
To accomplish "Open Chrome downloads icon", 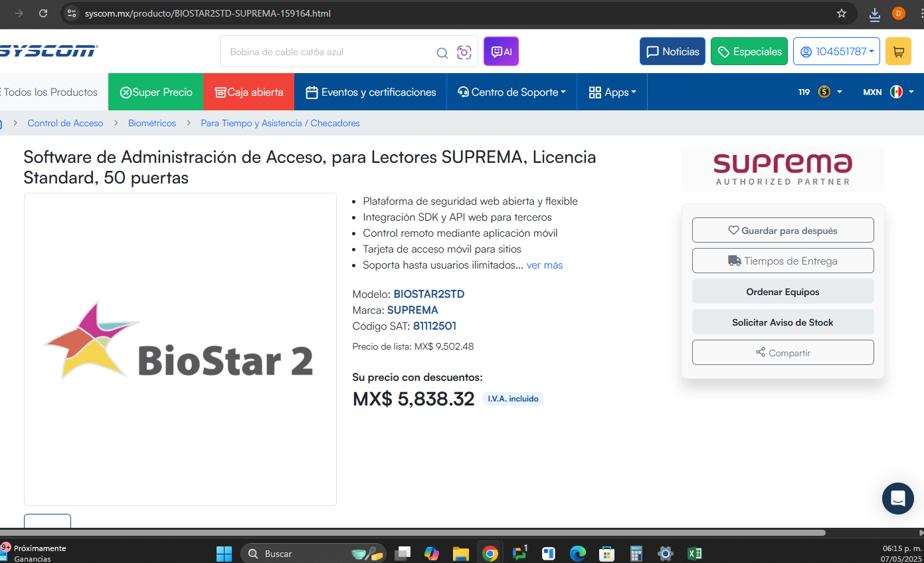I will (x=875, y=13).
